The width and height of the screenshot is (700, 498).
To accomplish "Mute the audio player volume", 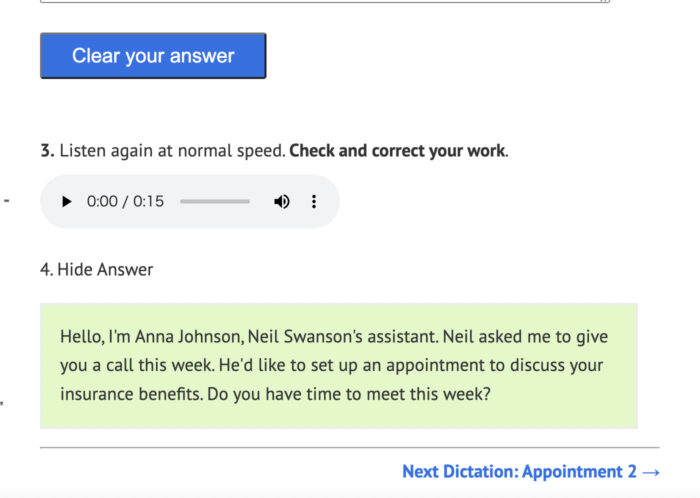I will click(282, 202).
